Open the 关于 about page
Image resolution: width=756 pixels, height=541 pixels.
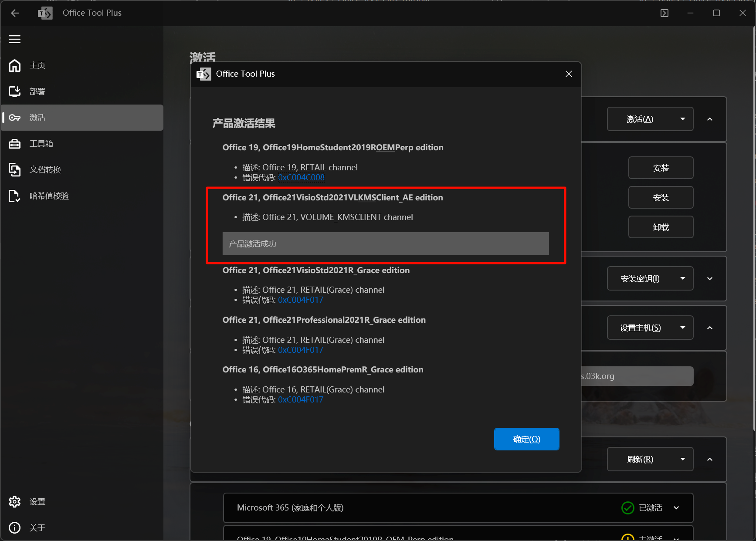coord(37,528)
